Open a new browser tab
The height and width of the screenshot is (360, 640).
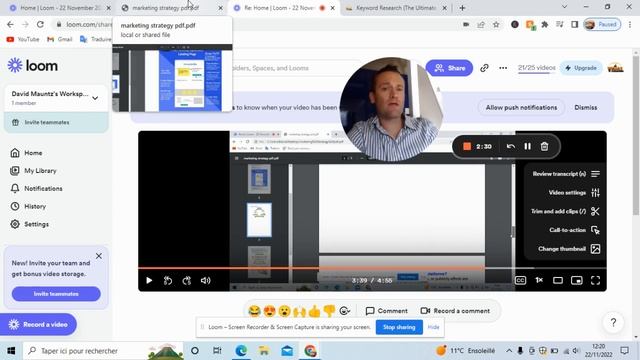pyautogui.click(x=462, y=8)
